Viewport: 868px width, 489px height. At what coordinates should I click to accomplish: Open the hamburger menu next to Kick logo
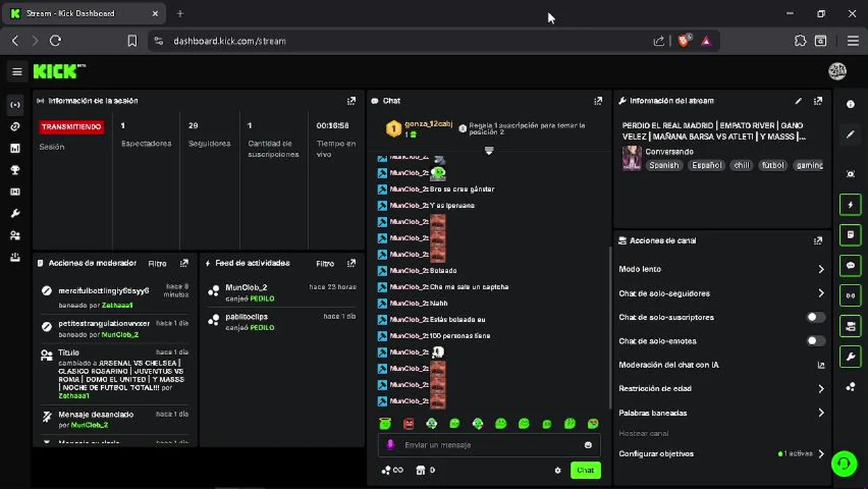coord(17,71)
